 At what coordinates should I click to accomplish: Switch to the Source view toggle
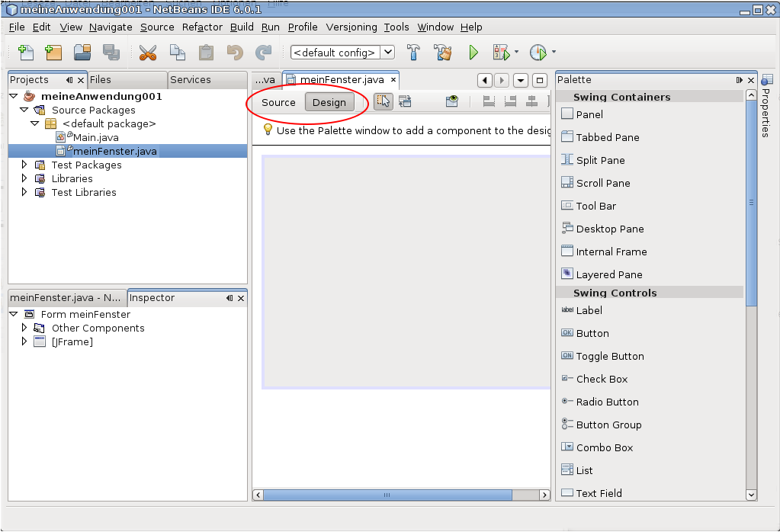click(278, 102)
